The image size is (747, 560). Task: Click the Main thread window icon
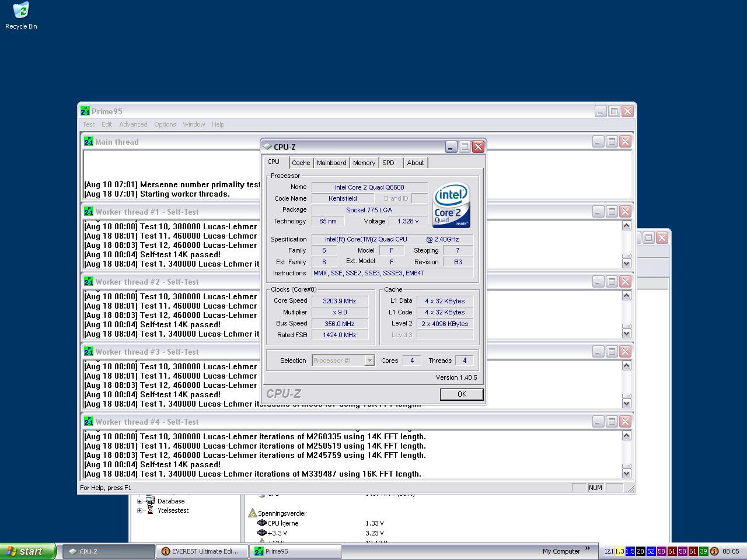[x=89, y=141]
